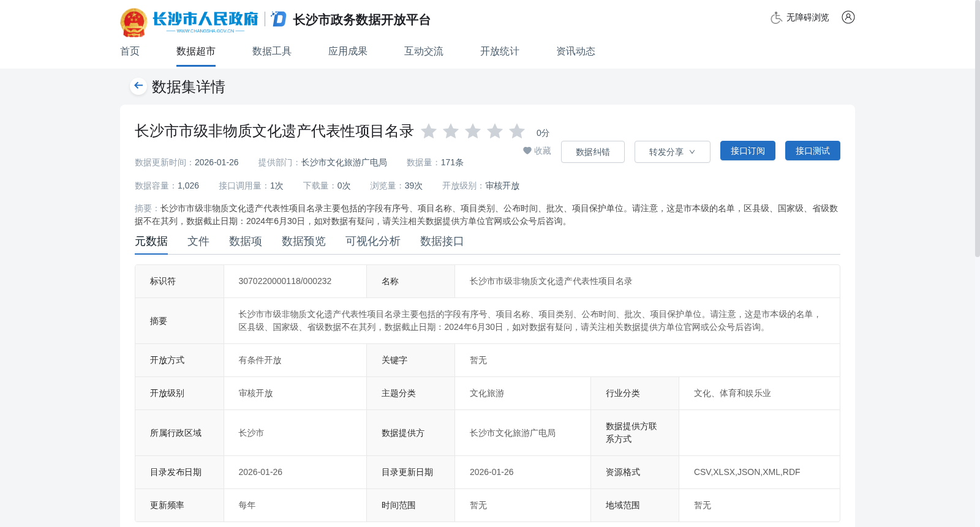Click the 数据提供方联系方式 label cell
The image size is (980, 527).
coord(635,433)
